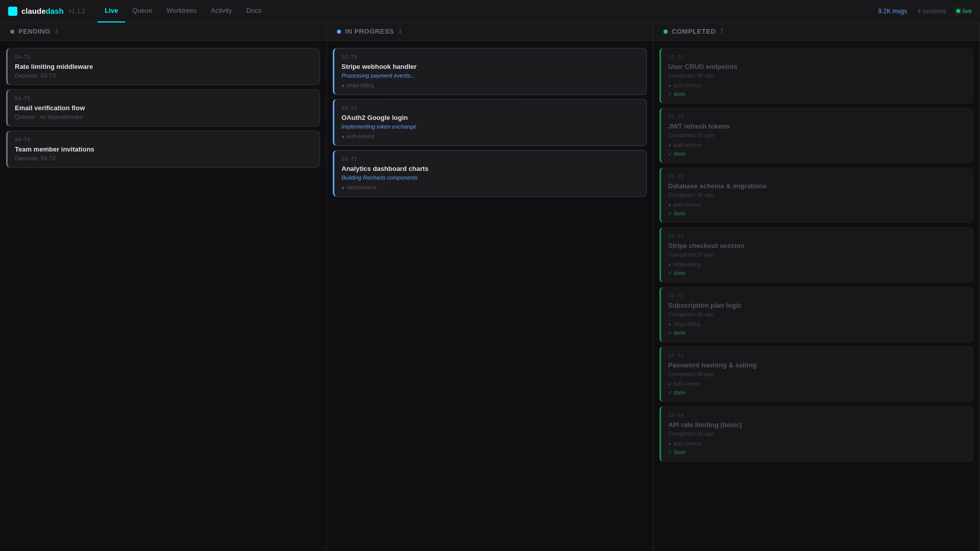Click the PENDING column status dot
Screen dimensions: 980x551
point(12,31)
